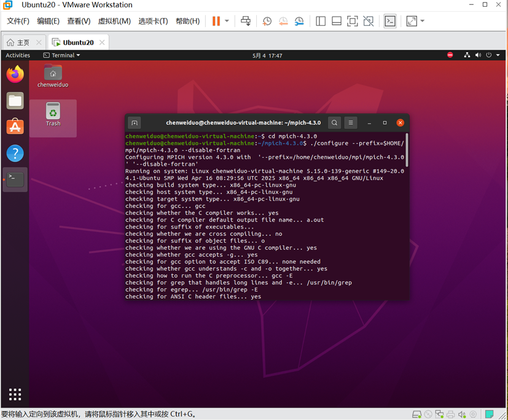Open the stretch display dropdown arrow

pos(422,21)
